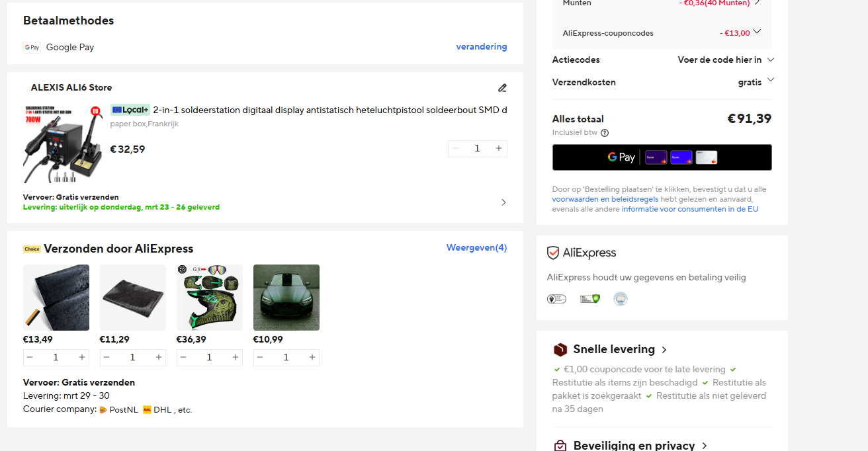Screen dimensions: 868x451
Task: Increase quantity of the €13,49 item
Action: [82, 357]
